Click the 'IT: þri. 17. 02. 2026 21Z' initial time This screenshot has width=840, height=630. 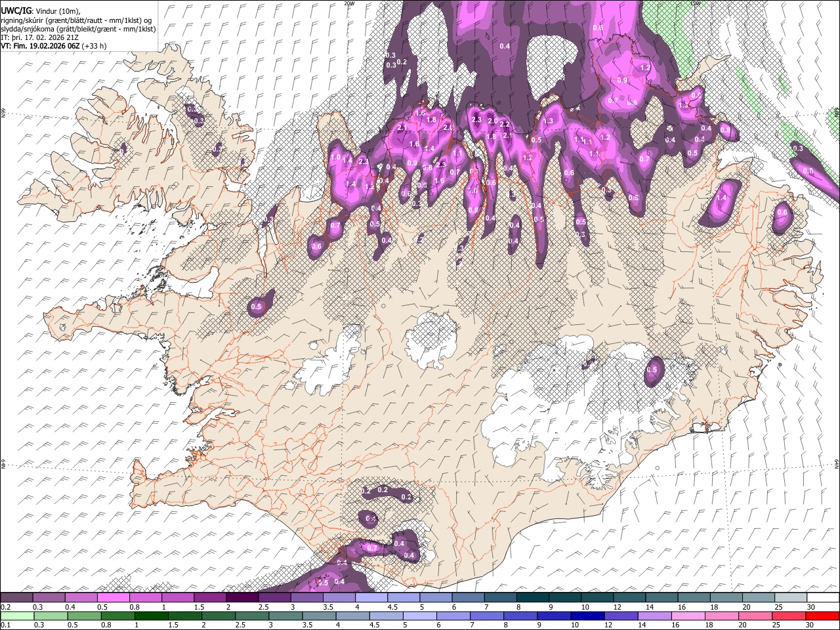pyautogui.click(x=39, y=37)
